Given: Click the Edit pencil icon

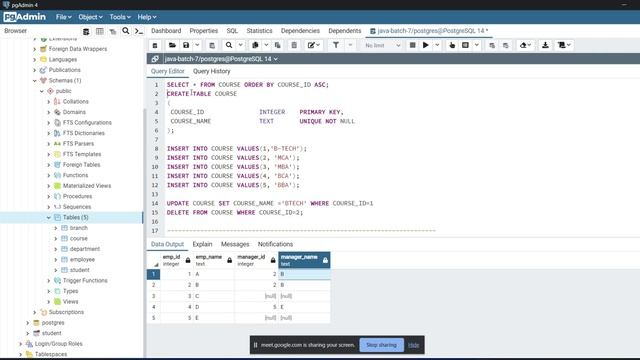Looking at the screenshot, I should coord(311,45).
